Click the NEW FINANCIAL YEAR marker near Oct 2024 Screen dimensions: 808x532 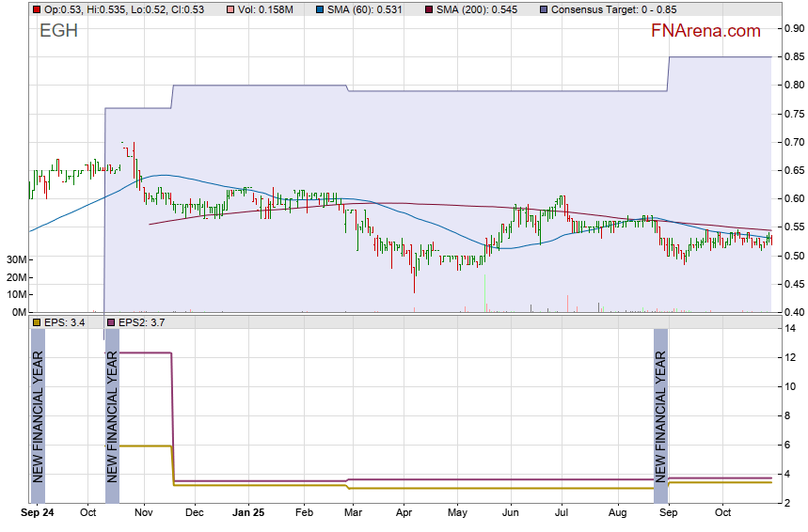click(x=112, y=416)
